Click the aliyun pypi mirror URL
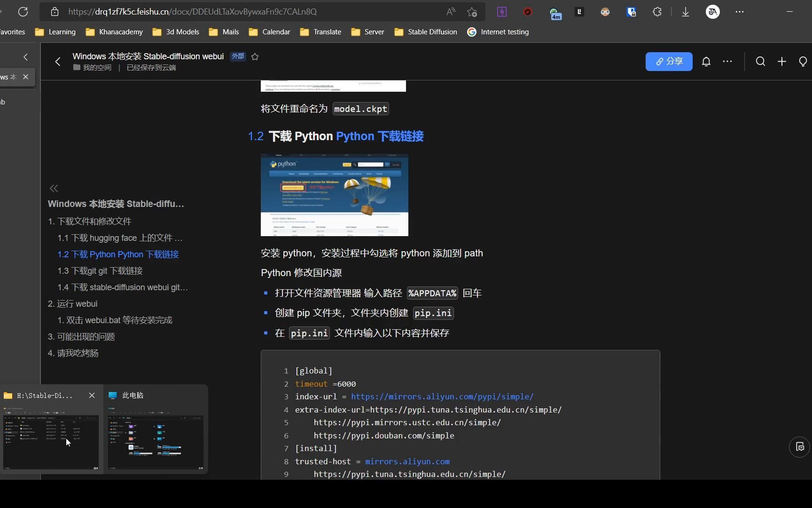This screenshot has width=812, height=508. click(442, 397)
